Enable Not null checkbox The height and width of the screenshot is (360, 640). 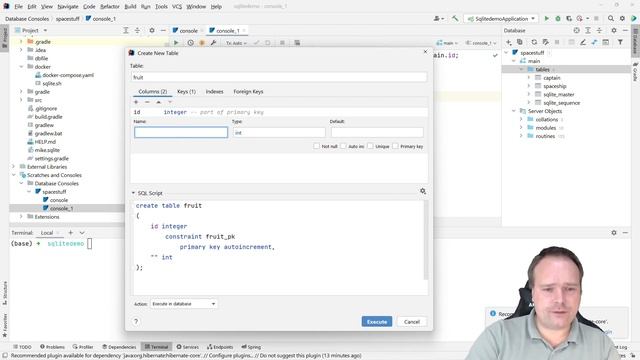[316, 146]
